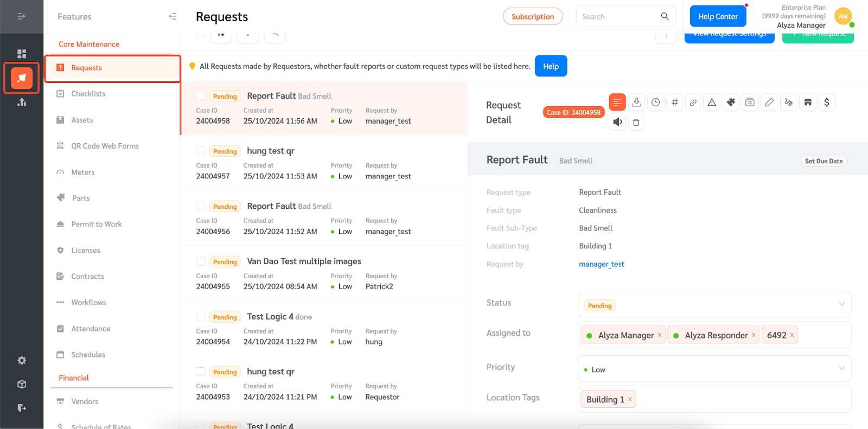
Task: Expand the far-left navigation toggle icon
Action: click(x=22, y=16)
